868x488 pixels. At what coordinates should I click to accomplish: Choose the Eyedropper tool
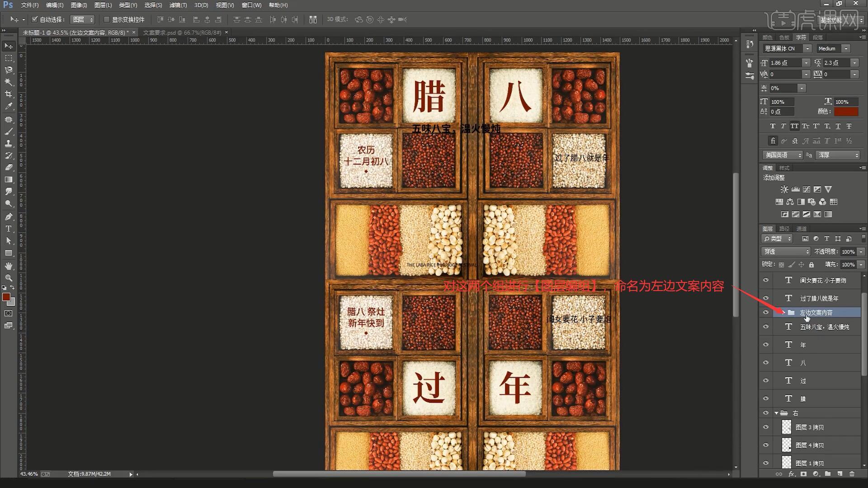9,106
